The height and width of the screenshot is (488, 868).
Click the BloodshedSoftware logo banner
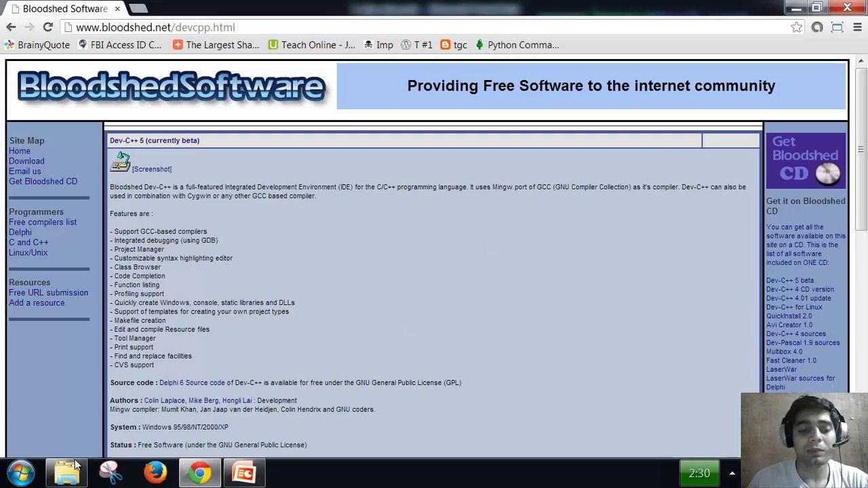pyautogui.click(x=172, y=87)
